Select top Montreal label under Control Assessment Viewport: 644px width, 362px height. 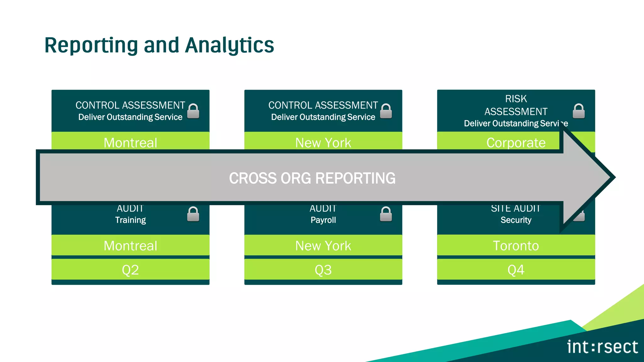pos(130,141)
